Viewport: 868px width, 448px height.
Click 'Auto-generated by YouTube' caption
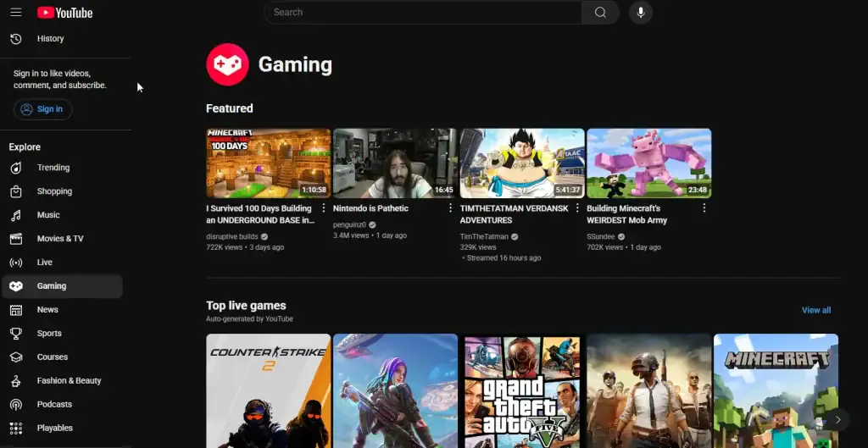pos(249,319)
